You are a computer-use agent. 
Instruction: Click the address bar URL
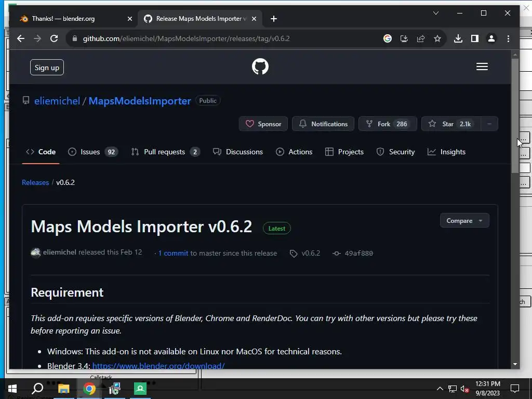coord(187,38)
